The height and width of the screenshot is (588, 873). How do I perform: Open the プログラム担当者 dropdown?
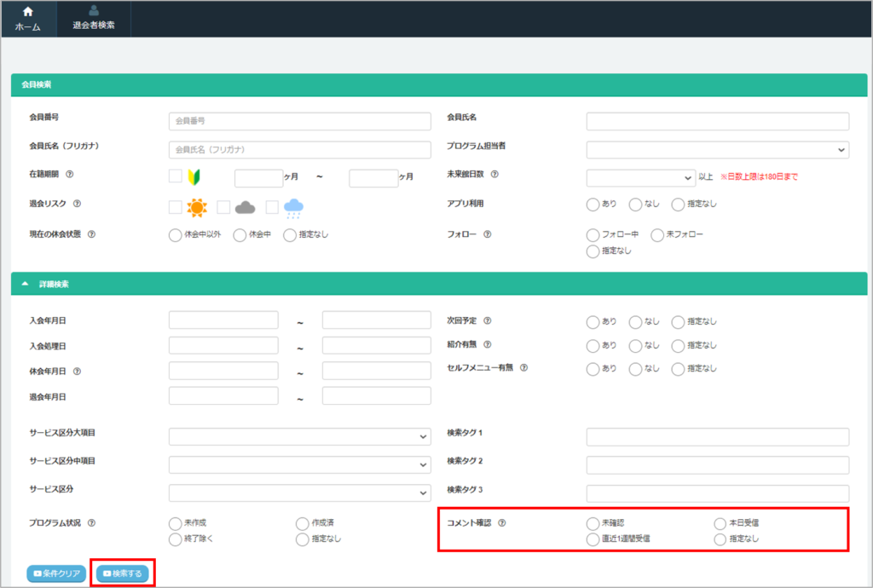pyautogui.click(x=717, y=150)
